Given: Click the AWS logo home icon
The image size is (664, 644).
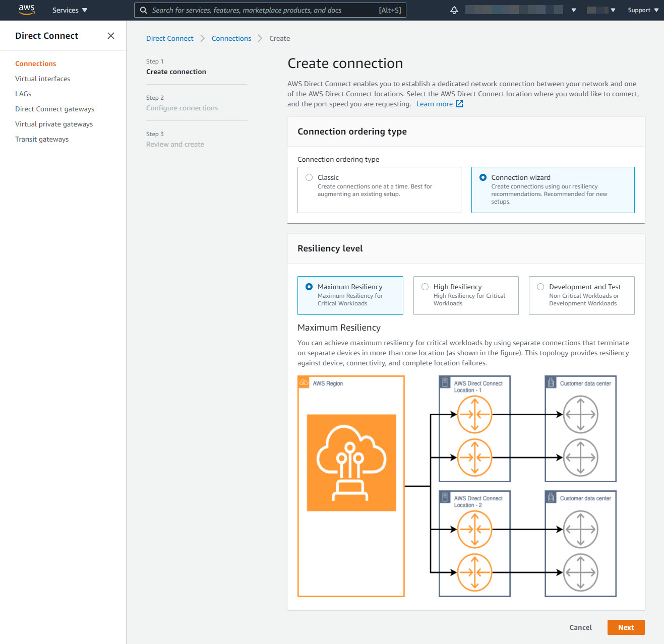Looking at the screenshot, I should (27, 10).
